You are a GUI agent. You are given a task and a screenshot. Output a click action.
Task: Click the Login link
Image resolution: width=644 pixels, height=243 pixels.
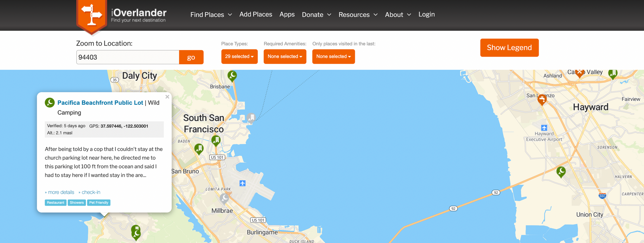(x=427, y=14)
